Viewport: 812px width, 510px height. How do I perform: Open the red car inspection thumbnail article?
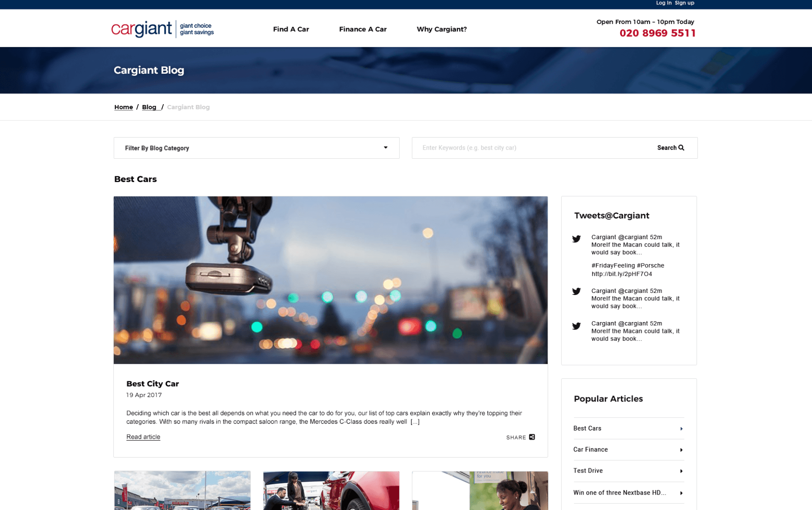pos(331,490)
